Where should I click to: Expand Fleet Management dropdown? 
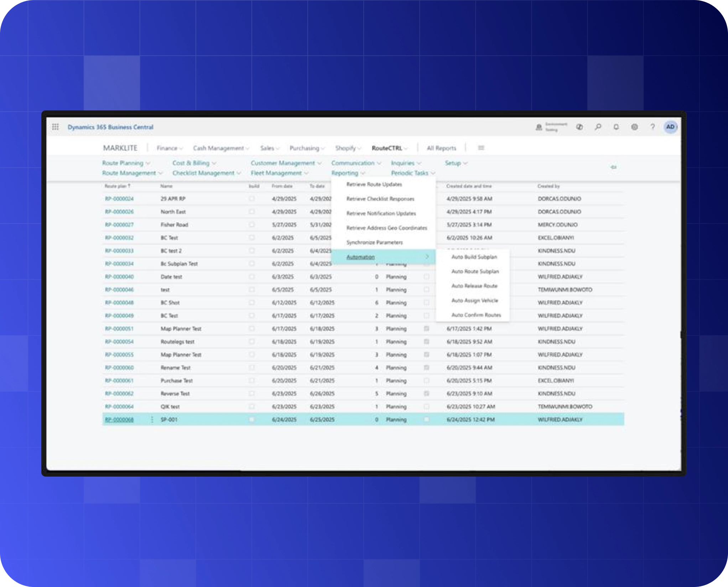pos(280,173)
